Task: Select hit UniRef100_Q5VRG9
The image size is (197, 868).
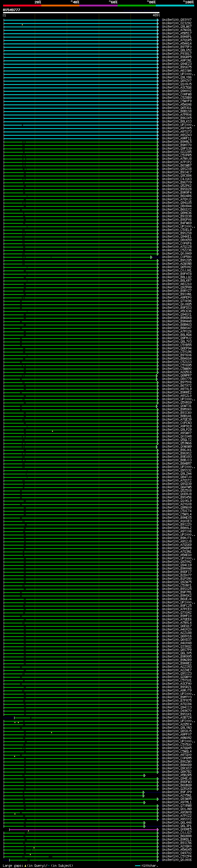Action: click(176, 403)
